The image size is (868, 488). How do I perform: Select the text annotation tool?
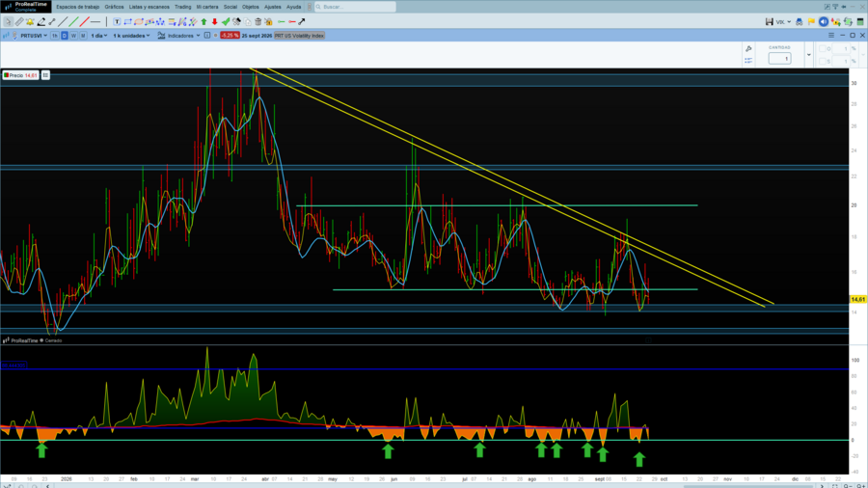click(x=117, y=21)
